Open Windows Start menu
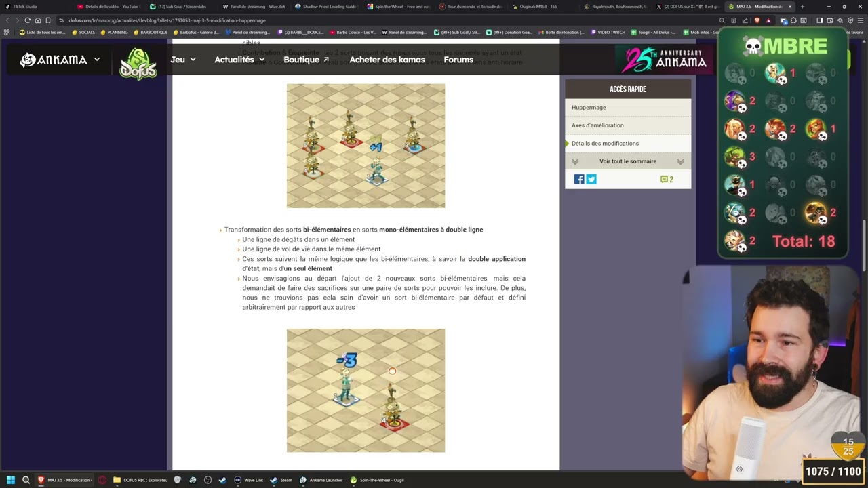This screenshot has height=488, width=868. pyautogui.click(x=11, y=480)
